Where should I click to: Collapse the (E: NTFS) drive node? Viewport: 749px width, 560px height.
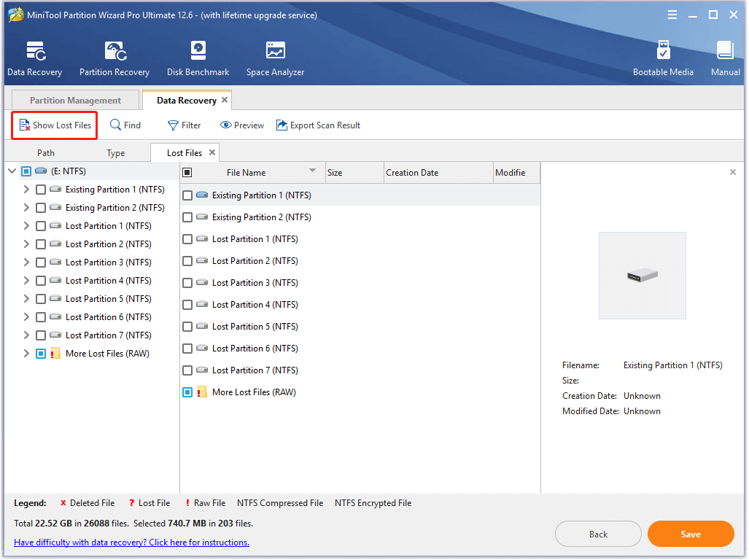coord(12,171)
